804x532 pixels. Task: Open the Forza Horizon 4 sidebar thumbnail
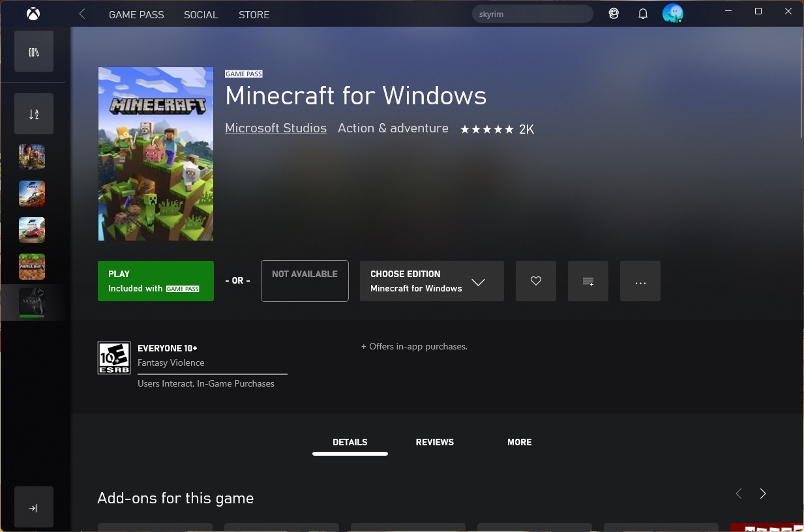32,194
